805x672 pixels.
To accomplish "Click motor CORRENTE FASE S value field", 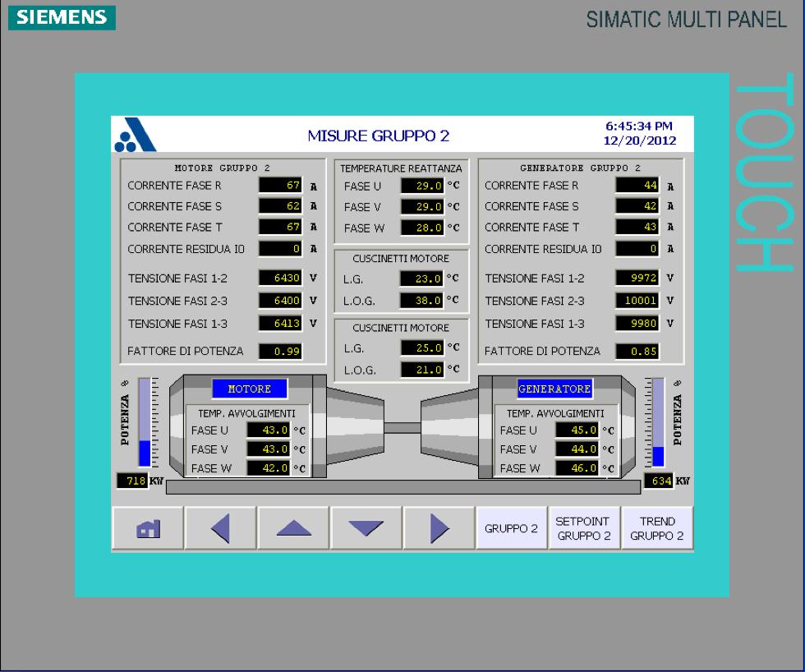I will pos(282,206).
